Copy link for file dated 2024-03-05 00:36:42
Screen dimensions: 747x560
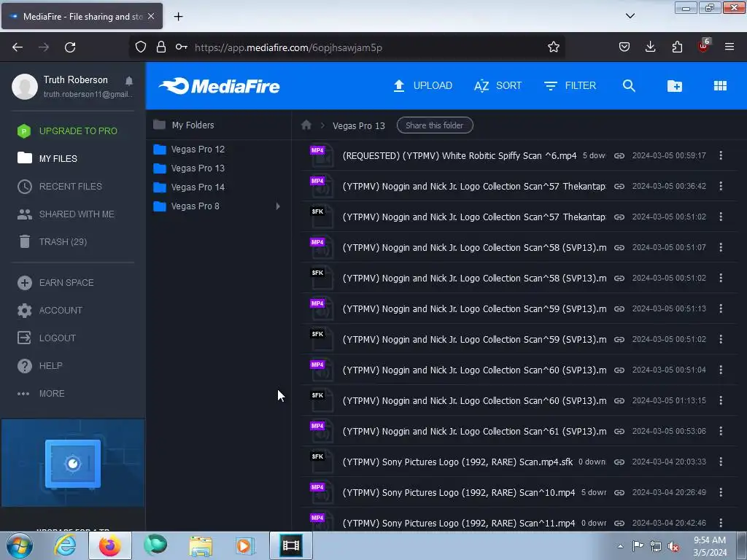point(619,186)
